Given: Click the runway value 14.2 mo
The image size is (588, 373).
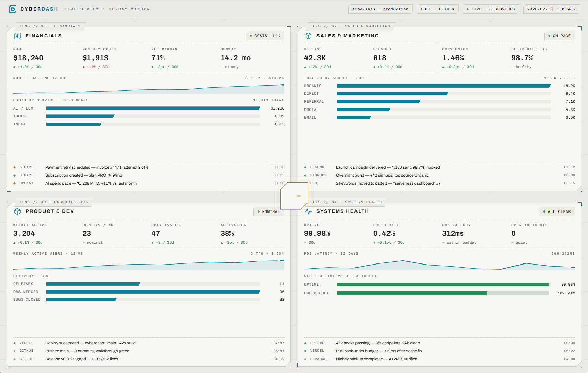Looking at the screenshot, I should (236, 58).
